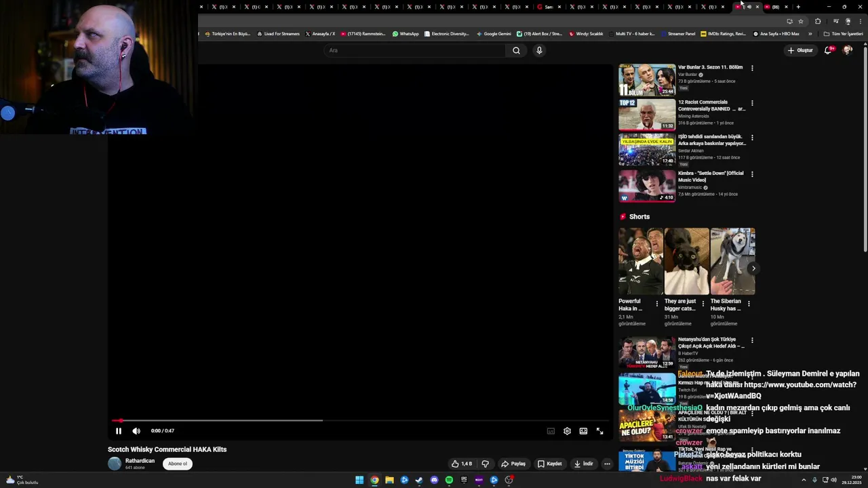Toggle theater mode in the player
This screenshot has height=488, width=868.
583,431
